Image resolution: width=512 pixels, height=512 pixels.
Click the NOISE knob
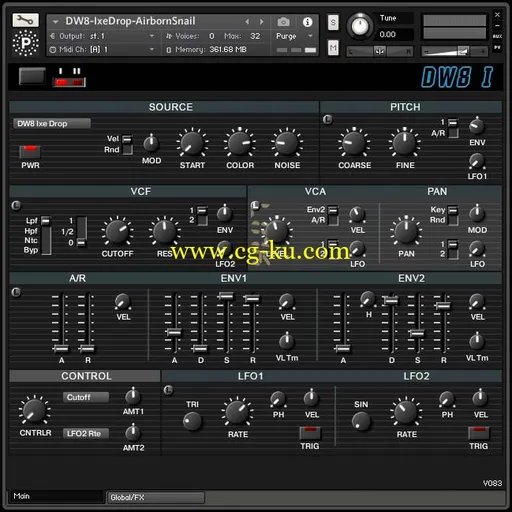click(x=287, y=144)
